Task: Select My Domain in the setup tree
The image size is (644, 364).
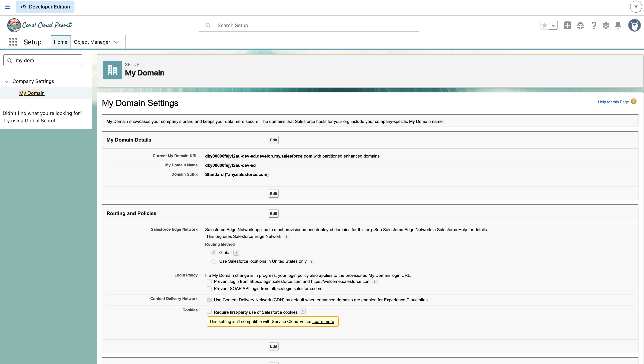Action: pyautogui.click(x=32, y=93)
